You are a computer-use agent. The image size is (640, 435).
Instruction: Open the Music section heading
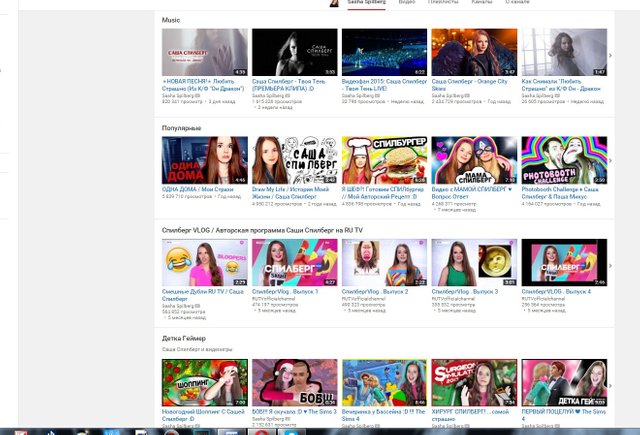click(171, 20)
